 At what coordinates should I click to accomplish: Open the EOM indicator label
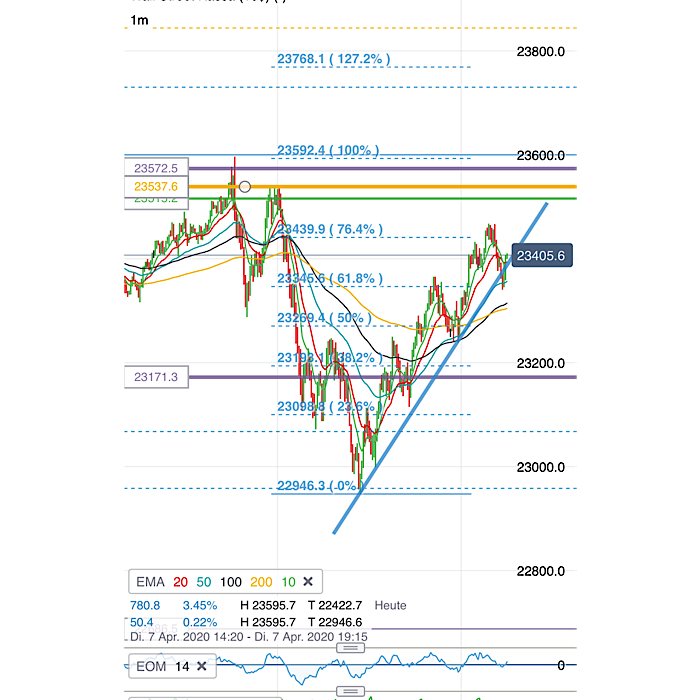pos(150,666)
